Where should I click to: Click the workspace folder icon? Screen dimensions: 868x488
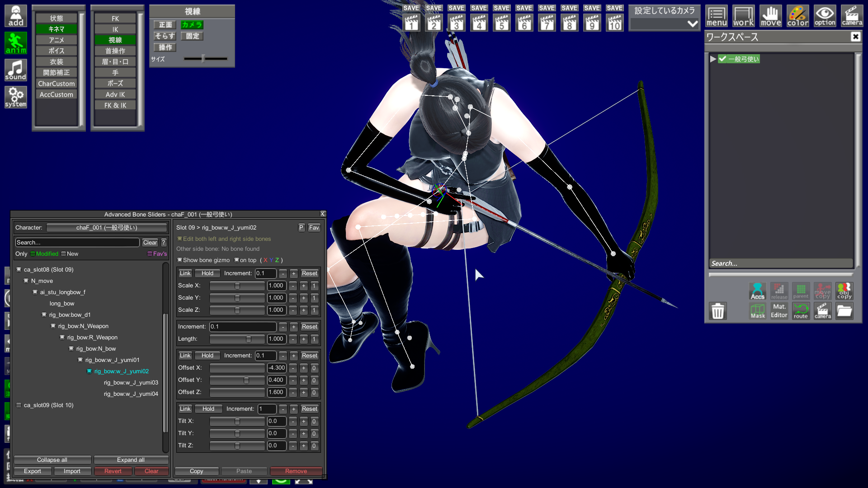pyautogui.click(x=844, y=311)
